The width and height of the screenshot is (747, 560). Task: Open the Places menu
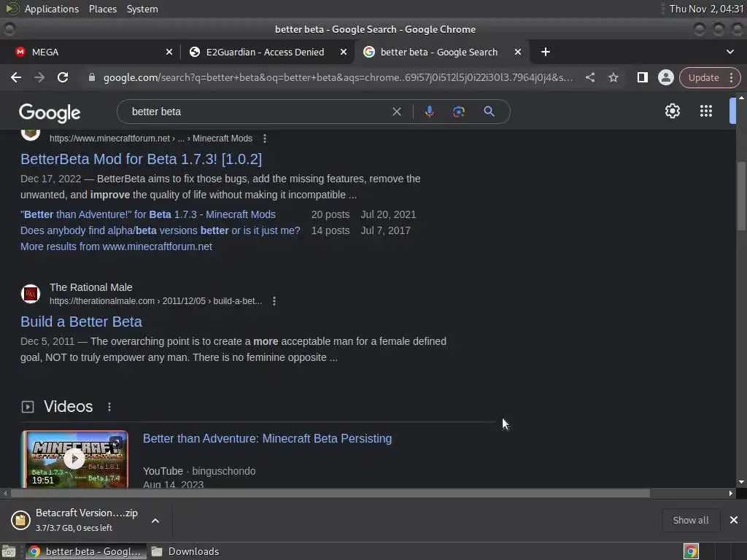[103, 9]
